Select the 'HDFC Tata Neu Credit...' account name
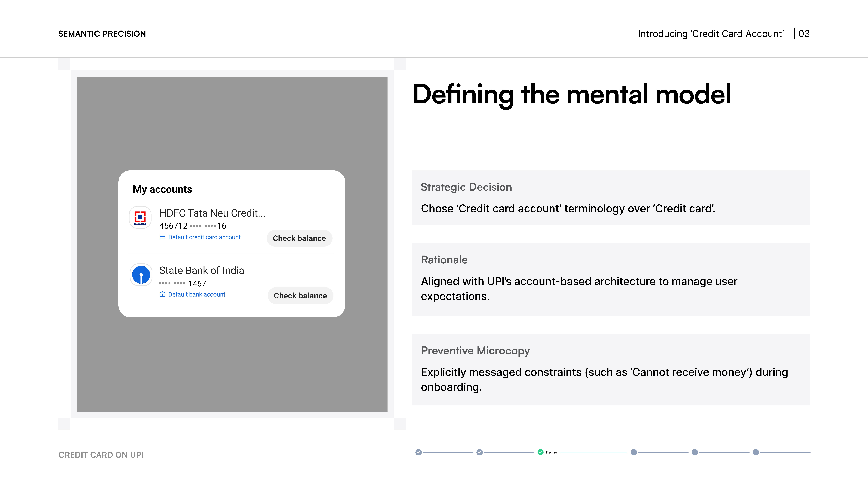Screen dimensions: 868x488 pyautogui.click(x=212, y=213)
